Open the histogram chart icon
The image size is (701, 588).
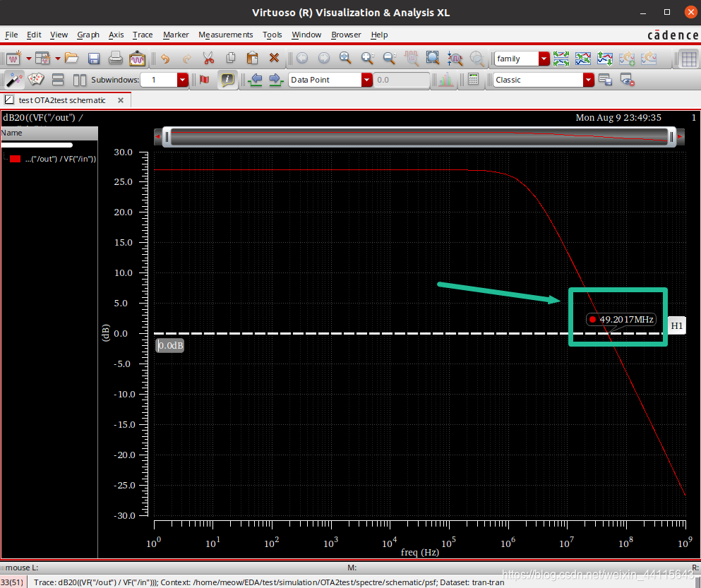(x=445, y=80)
